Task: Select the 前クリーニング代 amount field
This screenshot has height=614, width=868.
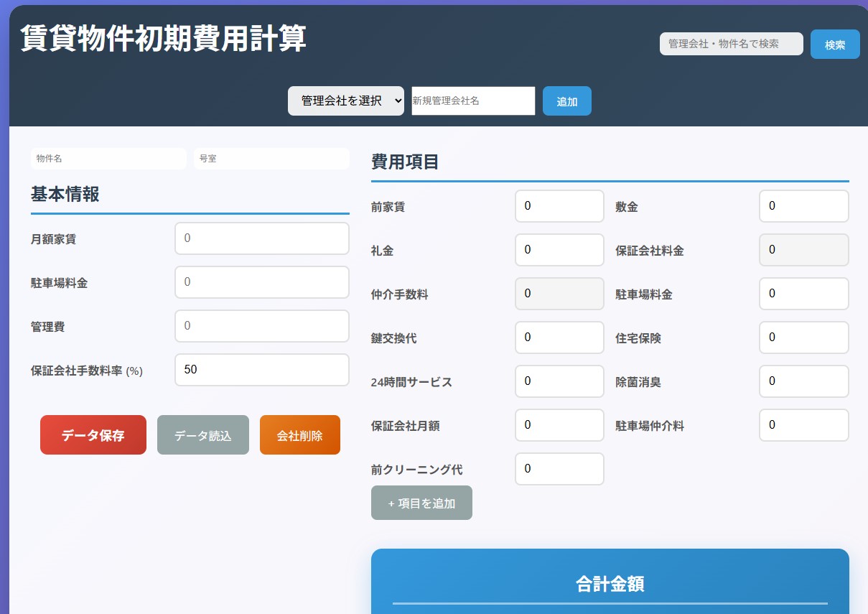Action: pos(559,469)
